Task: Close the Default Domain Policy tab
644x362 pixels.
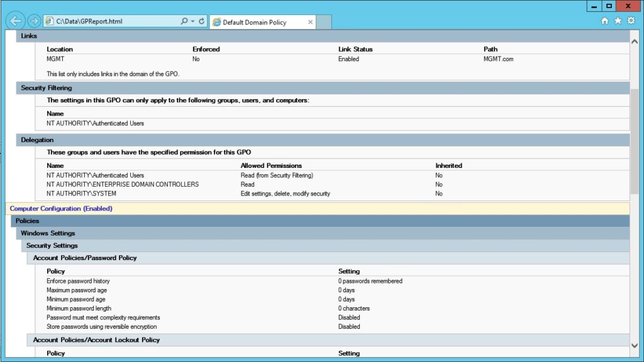Action: point(311,22)
